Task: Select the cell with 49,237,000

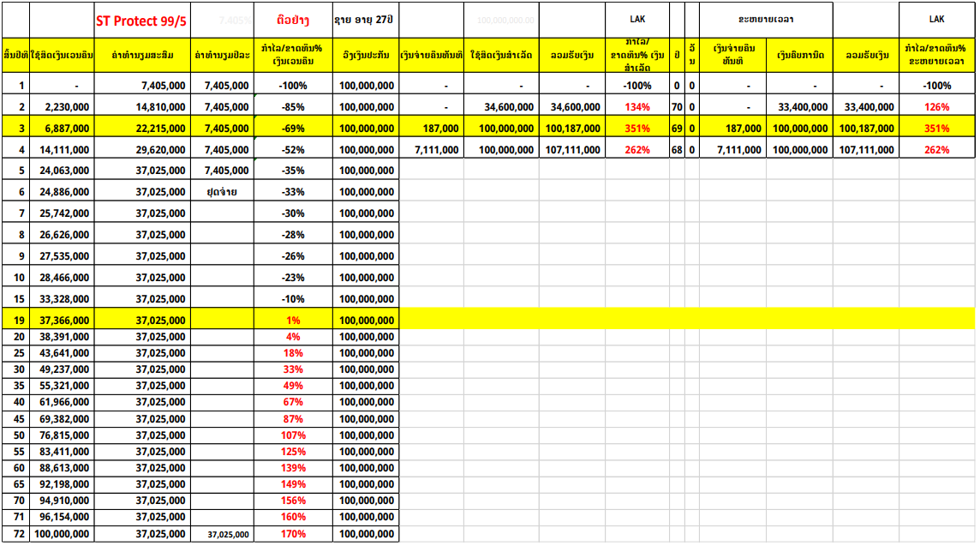Action: coord(62,369)
